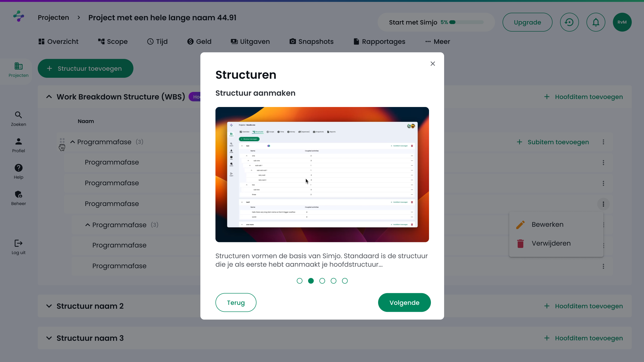Viewport: 644px width, 362px height.
Task: Click the Naam column header
Action: (86, 121)
